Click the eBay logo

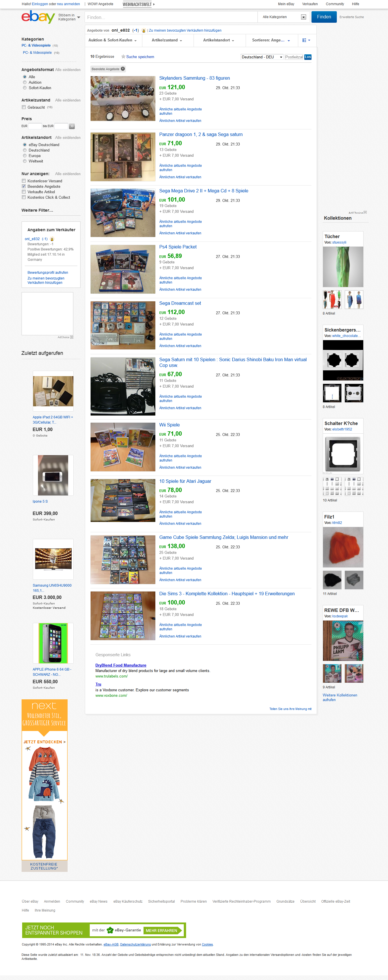pos(38,17)
